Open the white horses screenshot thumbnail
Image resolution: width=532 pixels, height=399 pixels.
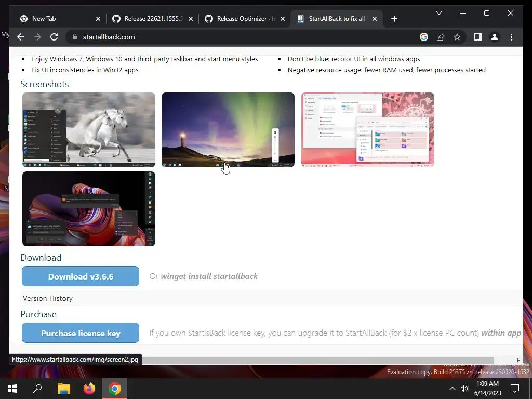[89, 129]
